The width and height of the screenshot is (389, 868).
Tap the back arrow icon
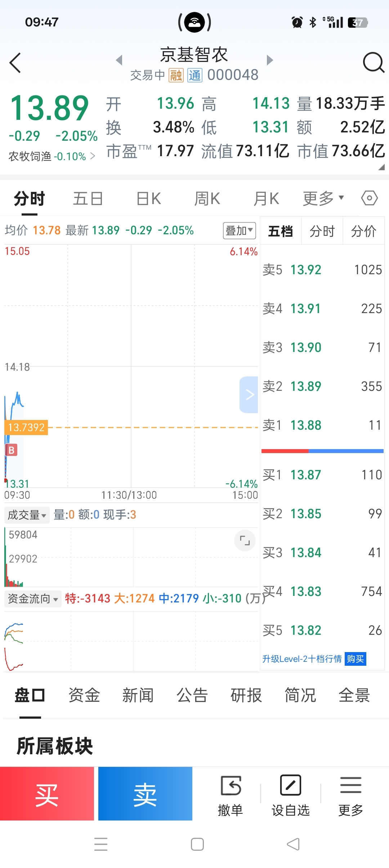[15, 63]
